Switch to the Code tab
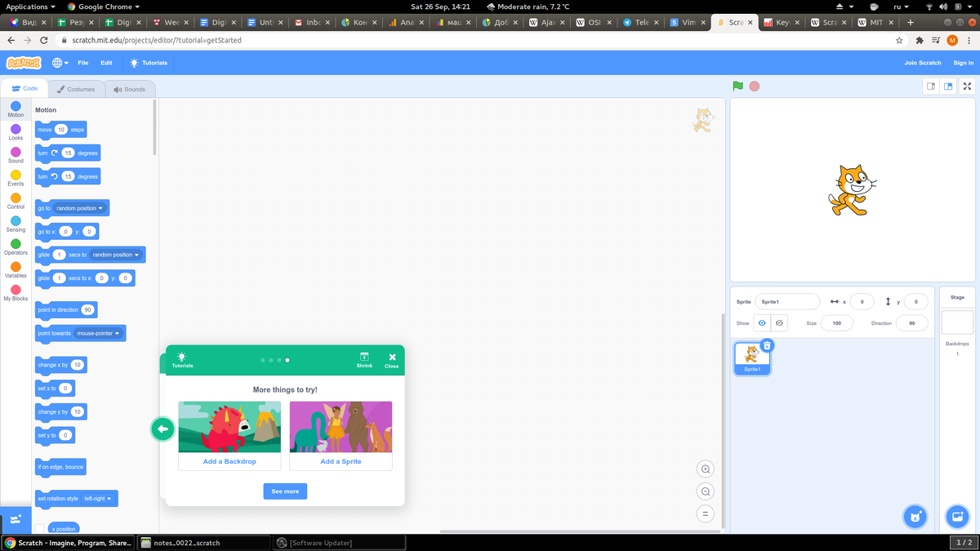Image resolution: width=980 pixels, height=551 pixels. click(x=24, y=88)
